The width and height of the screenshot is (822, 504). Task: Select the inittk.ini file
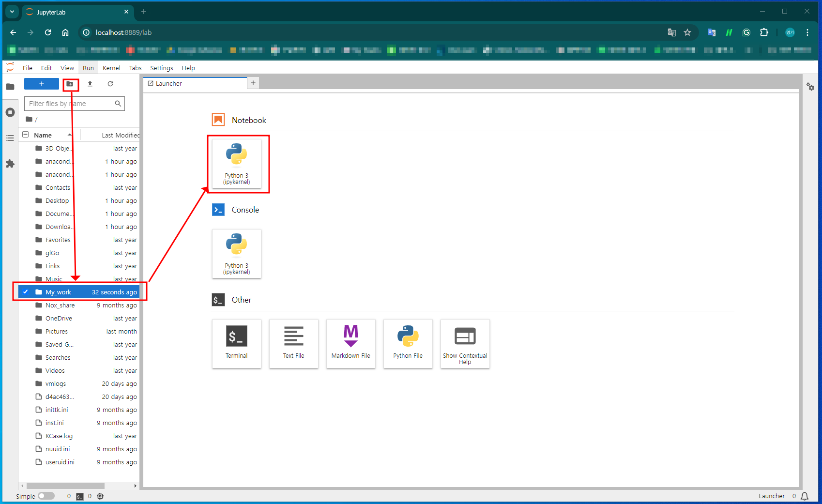(79, 410)
